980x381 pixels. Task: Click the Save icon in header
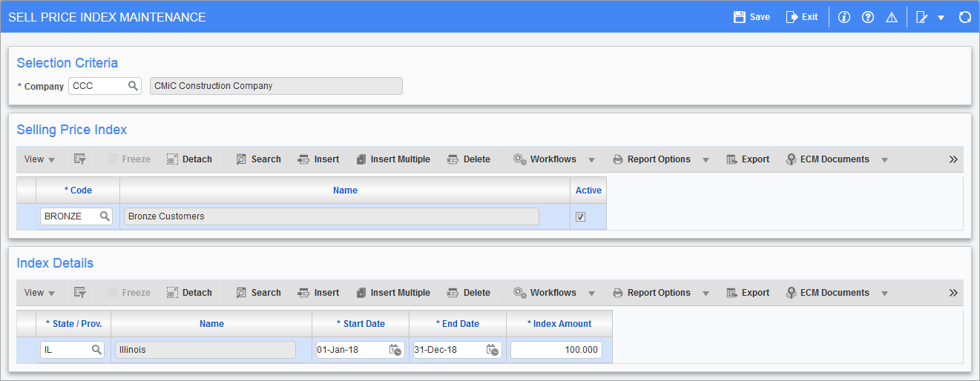point(739,16)
